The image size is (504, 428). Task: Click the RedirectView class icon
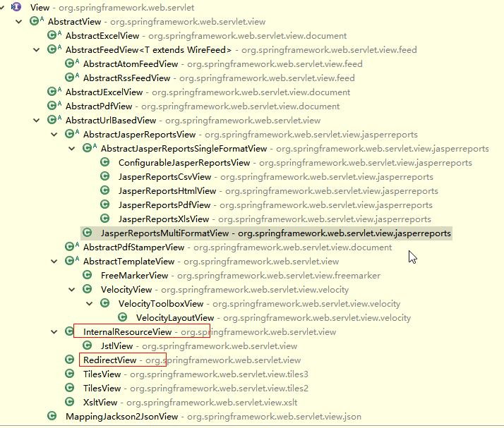pyautogui.click(x=70, y=360)
